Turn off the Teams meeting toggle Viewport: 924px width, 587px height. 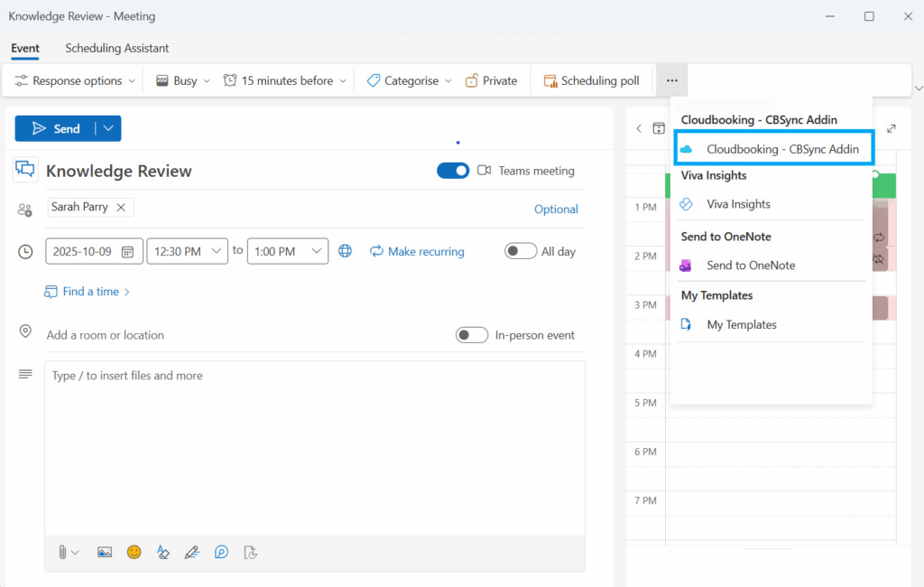tap(453, 171)
